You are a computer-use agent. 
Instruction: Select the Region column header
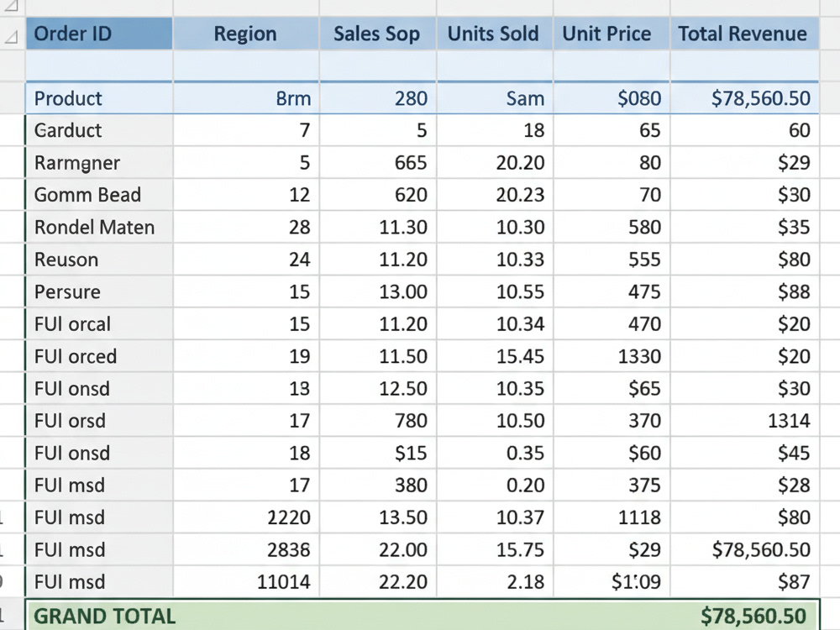pyautogui.click(x=246, y=34)
